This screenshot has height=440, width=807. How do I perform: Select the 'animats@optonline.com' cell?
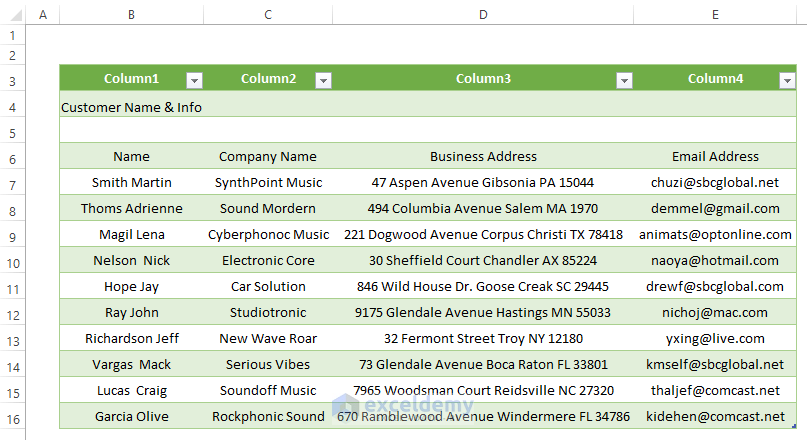pos(715,234)
